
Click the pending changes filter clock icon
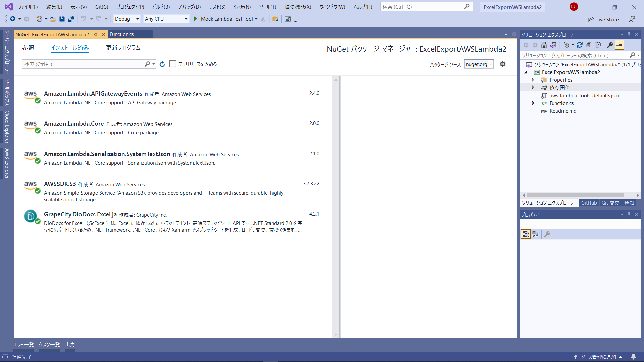pos(567,45)
